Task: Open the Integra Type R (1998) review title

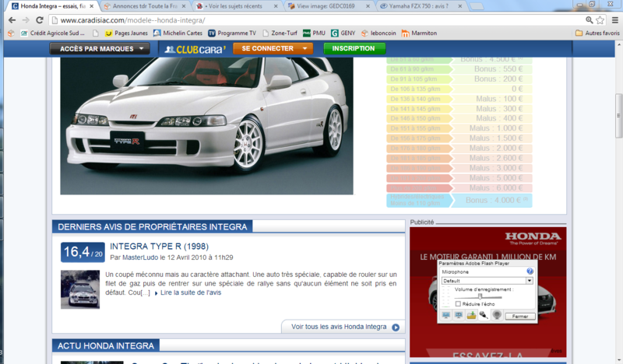Action: coord(160,247)
